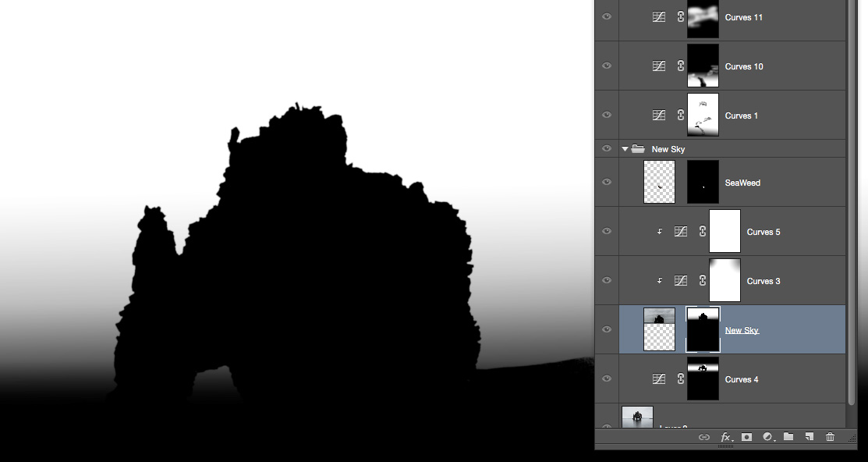Select the Curves 10 layer name
Viewport: 868px width, 462px height.
pyautogui.click(x=744, y=66)
